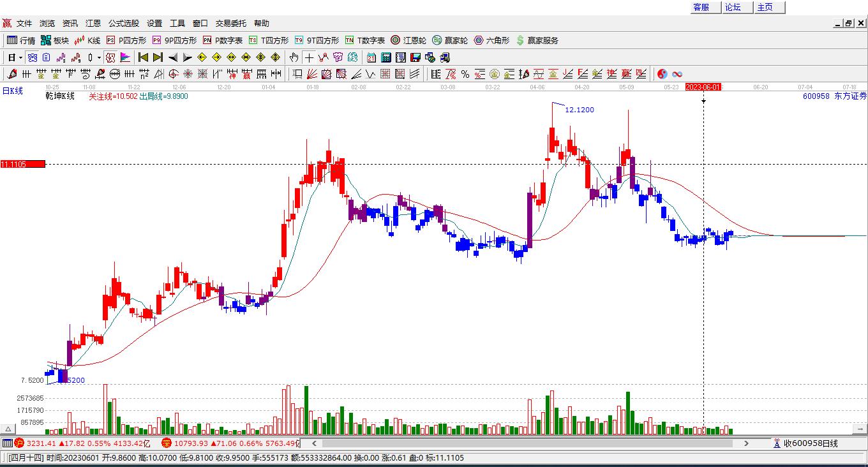Screen dimensions: 868x467
Task: Open the 资讯 menu
Action: pyautogui.click(x=70, y=24)
